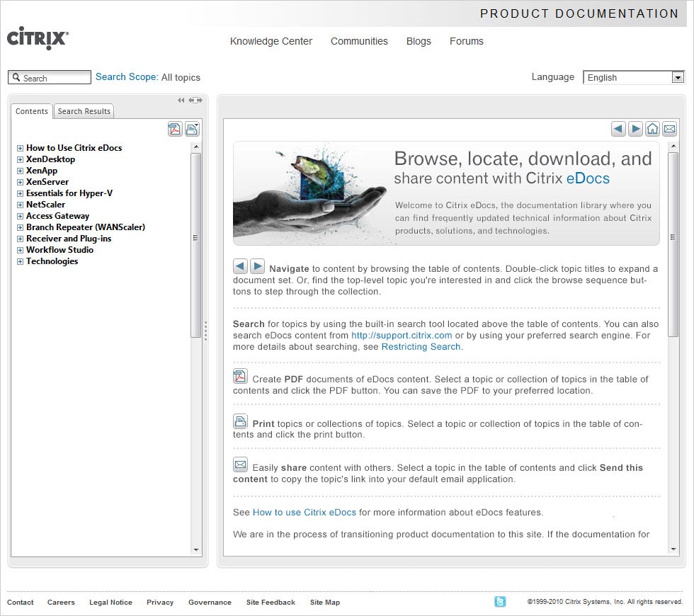Expand the Access Gateway tree node
Image resolution: width=694 pixels, height=616 pixels.
pyautogui.click(x=20, y=217)
